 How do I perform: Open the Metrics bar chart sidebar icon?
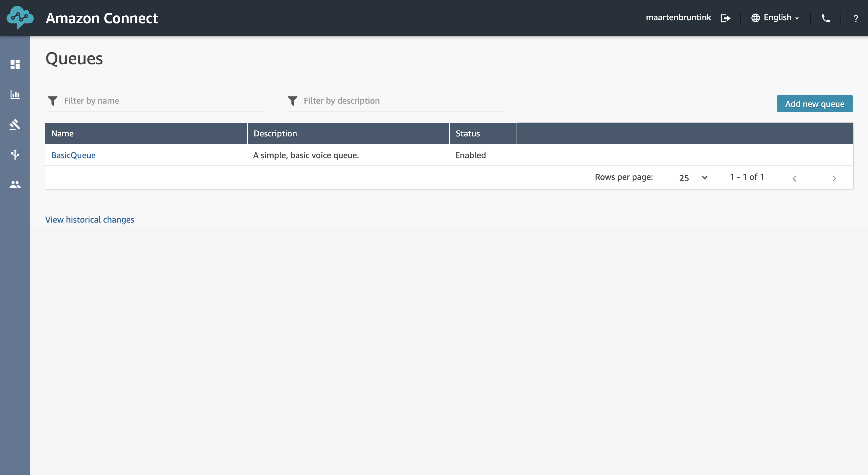(x=15, y=94)
